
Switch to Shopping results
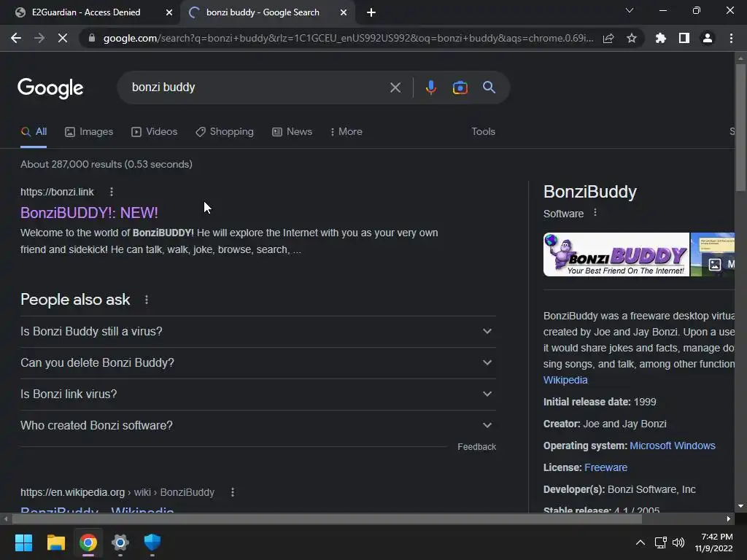(225, 132)
